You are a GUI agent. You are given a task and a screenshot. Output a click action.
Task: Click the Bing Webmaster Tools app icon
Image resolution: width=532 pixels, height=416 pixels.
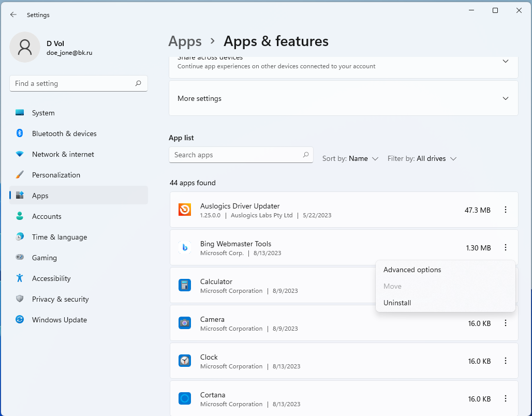[x=185, y=247]
